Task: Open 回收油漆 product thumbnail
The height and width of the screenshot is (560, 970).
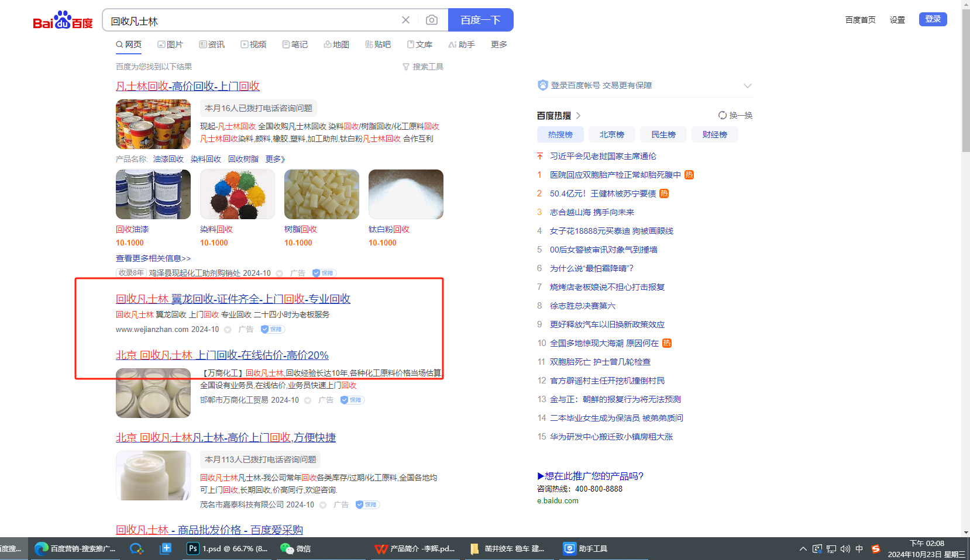Action: 153,194
